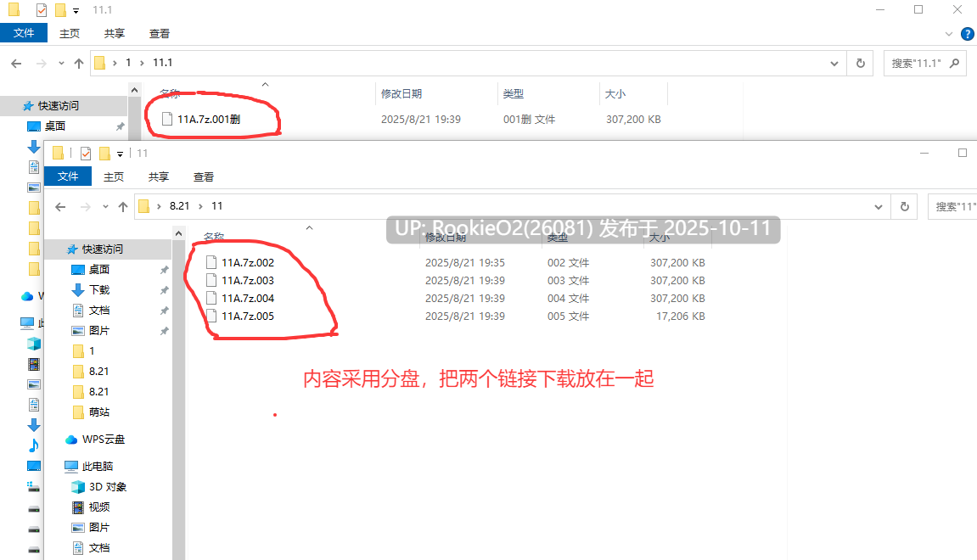Unpin 下载 using its pin icon
977x560 pixels.
[x=164, y=290]
